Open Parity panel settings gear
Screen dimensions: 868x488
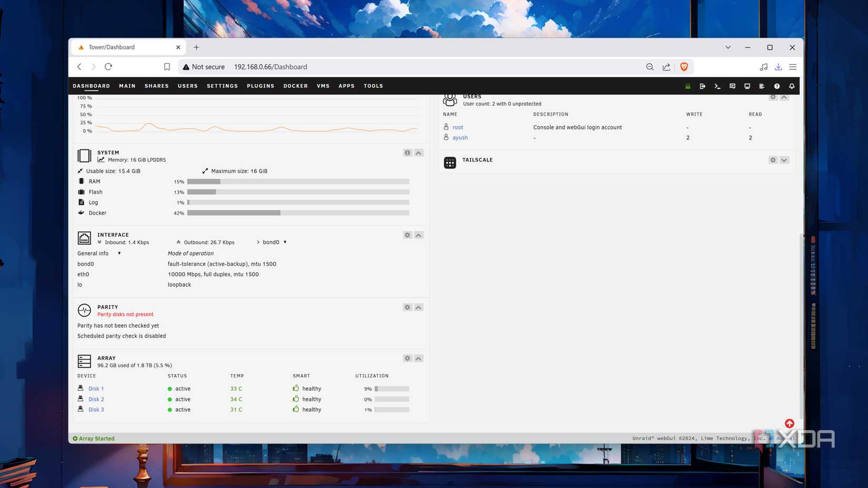[x=407, y=307]
